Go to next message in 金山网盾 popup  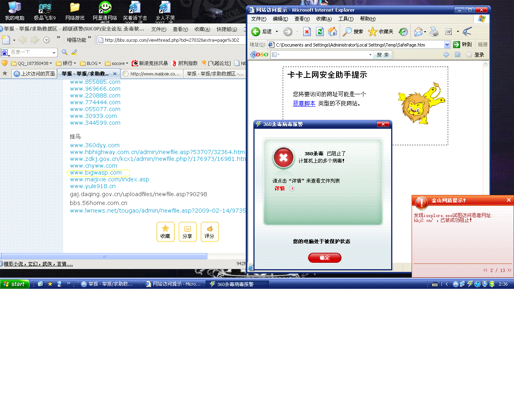510,270
